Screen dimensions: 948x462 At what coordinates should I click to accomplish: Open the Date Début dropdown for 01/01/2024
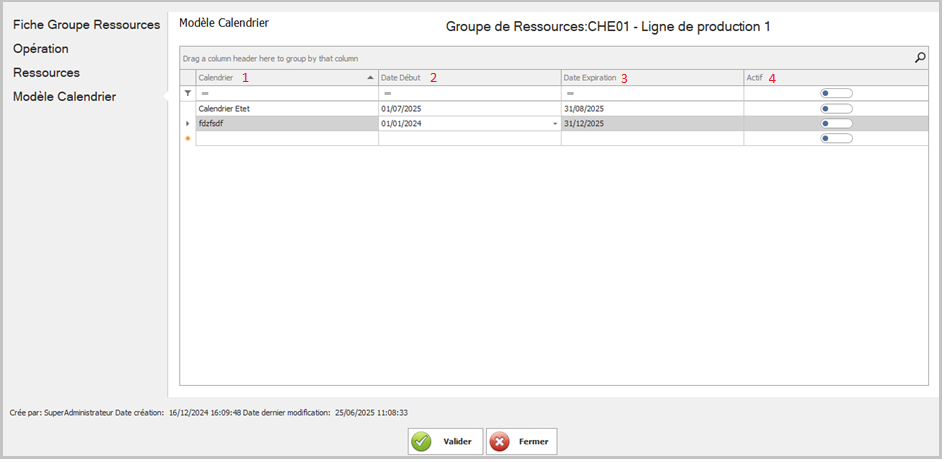pyautogui.click(x=554, y=124)
